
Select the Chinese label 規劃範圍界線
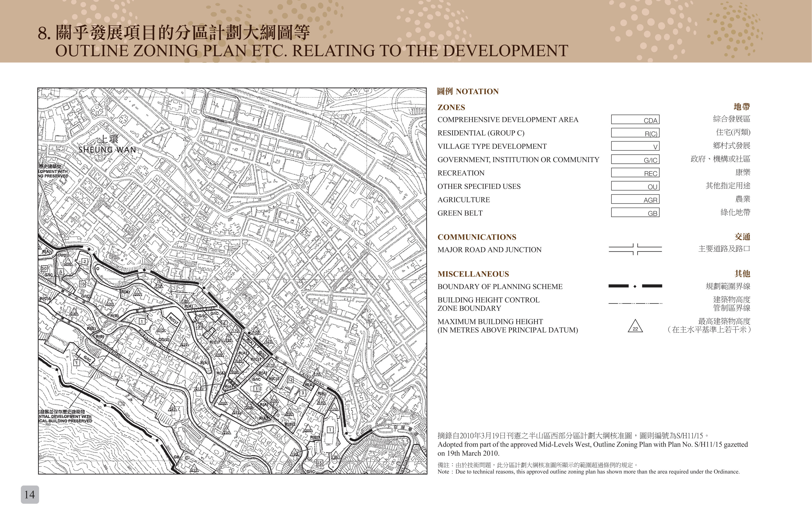tap(728, 286)
